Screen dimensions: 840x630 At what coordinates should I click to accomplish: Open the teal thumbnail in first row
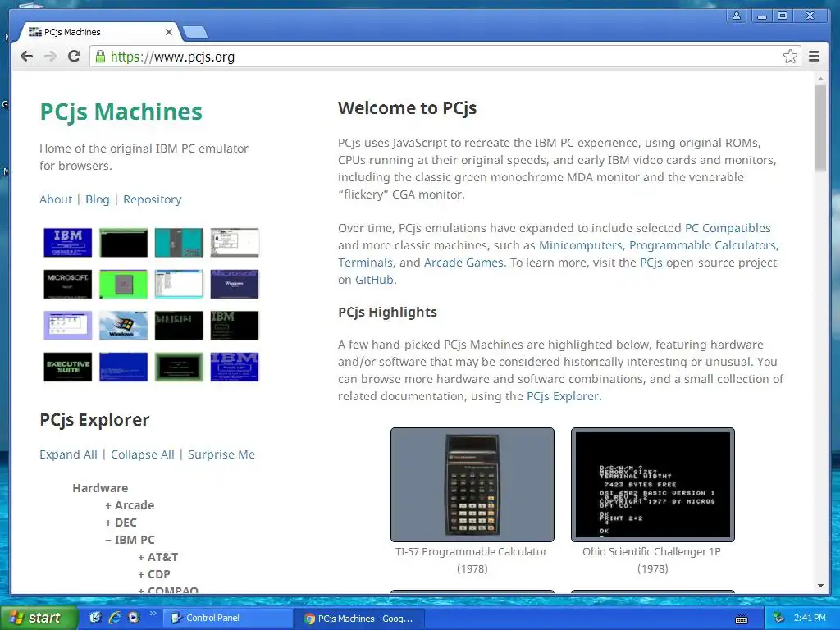tap(179, 242)
